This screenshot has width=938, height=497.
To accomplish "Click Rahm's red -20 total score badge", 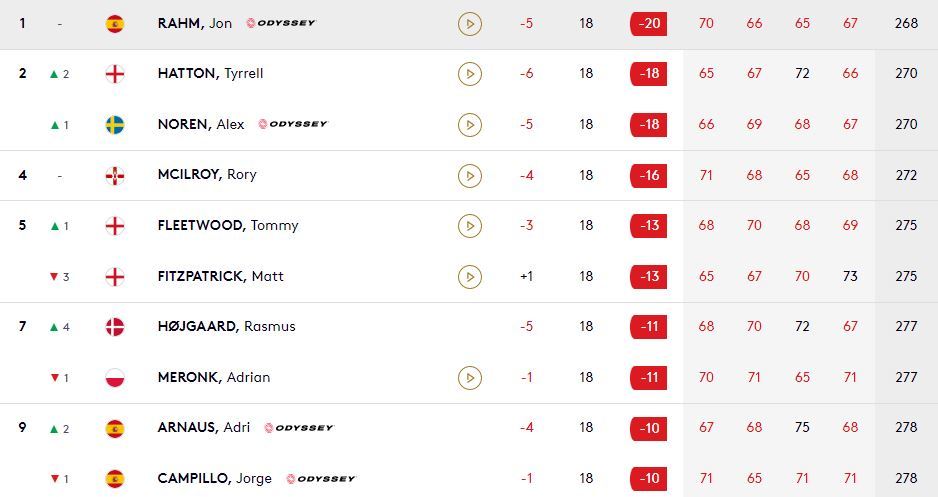I will coord(648,23).
